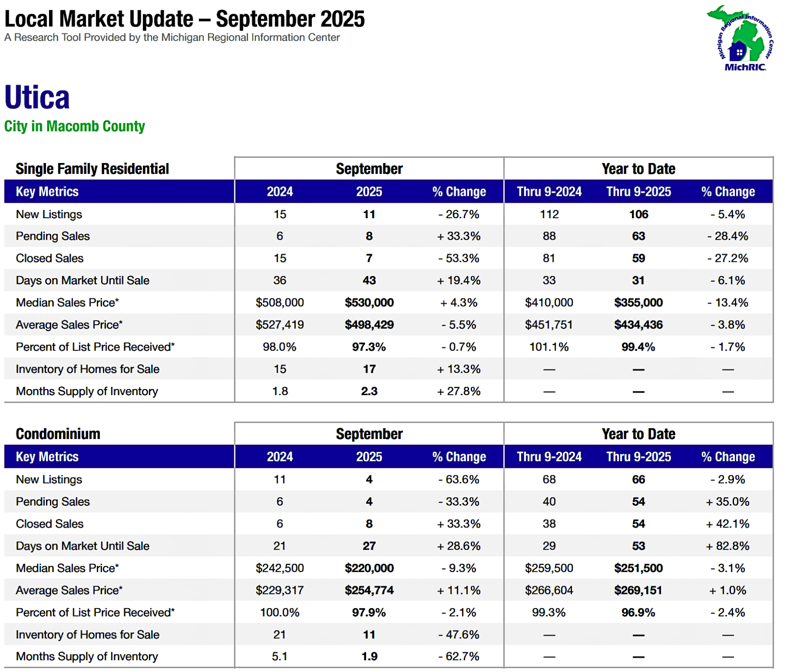Select the $530,000 median sales price value
Viewport: 794px width, 672px height.
click(369, 302)
